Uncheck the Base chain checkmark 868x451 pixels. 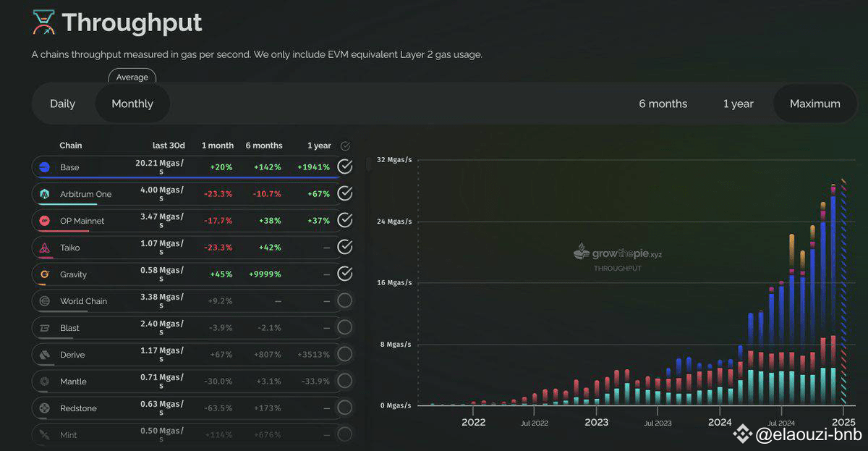point(345,167)
